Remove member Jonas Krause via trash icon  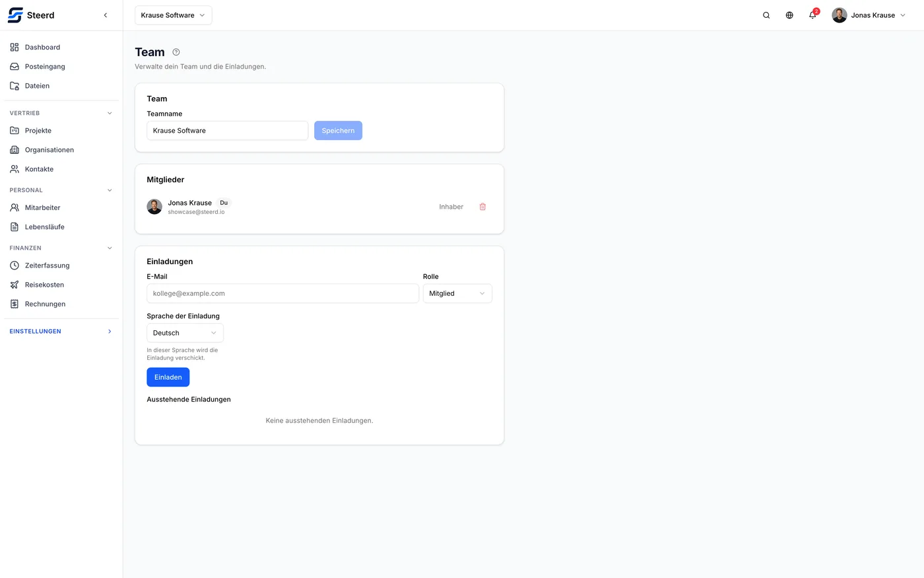[x=482, y=207]
